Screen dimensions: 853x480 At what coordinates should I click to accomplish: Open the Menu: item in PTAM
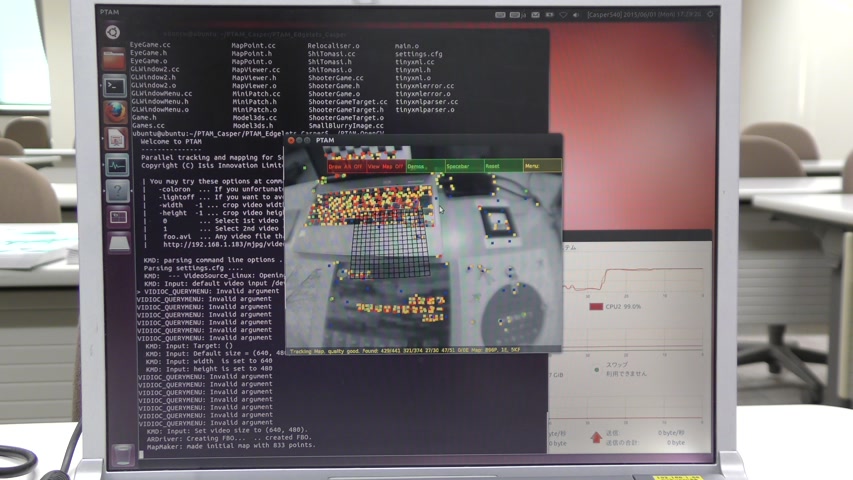pyautogui.click(x=542, y=166)
